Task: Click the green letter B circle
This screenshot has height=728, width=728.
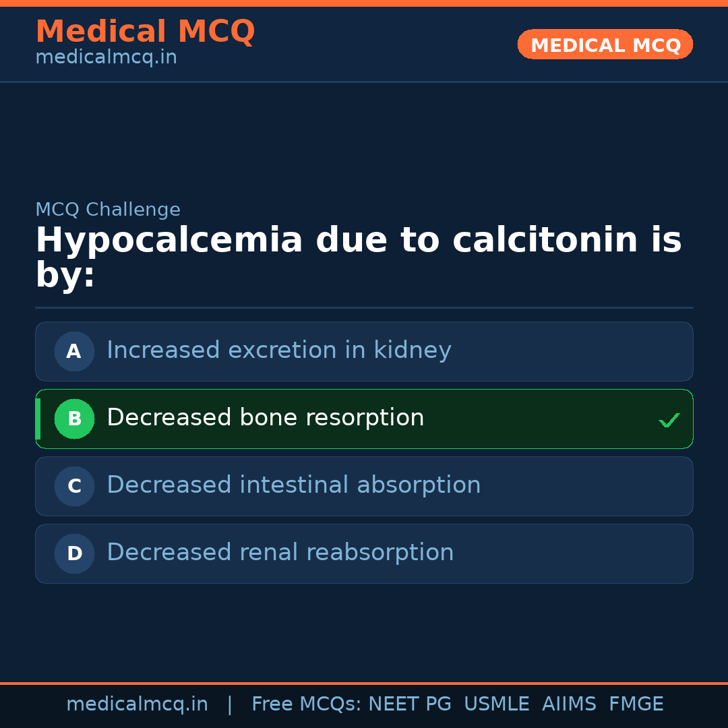Action: pyautogui.click(x=74, y=419)
